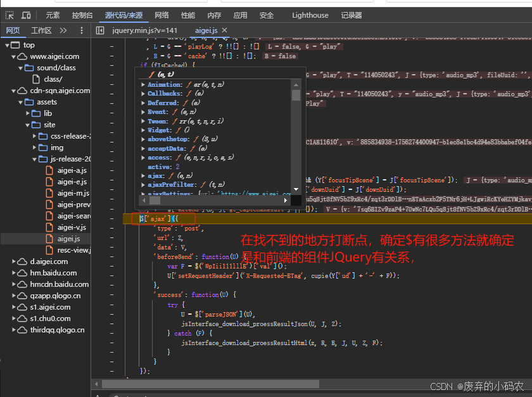This screenshot has width=532, height=397.
Task: Expand the Deferred property in popup
Action: tap(143, 103)
